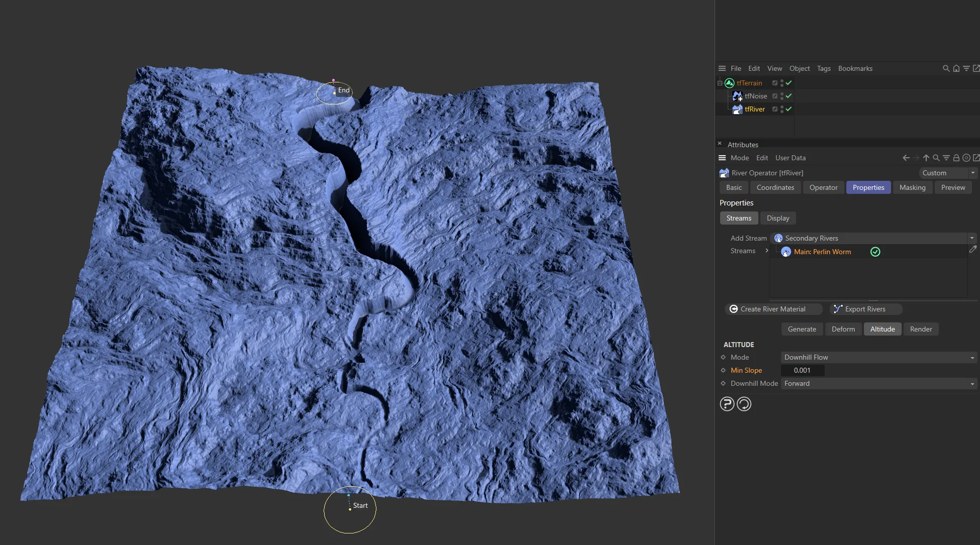Screen dimensions: 980x545
Task: Click the Start marker on the terrain
Action: (x=350, y=509)
